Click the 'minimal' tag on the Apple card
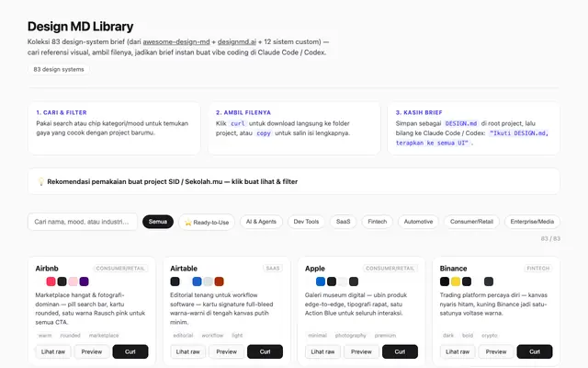Viewport: 588px width, 368px height. 318,335
